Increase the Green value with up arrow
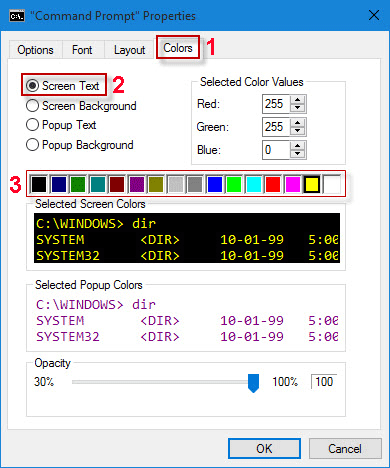 pos(297,123)
